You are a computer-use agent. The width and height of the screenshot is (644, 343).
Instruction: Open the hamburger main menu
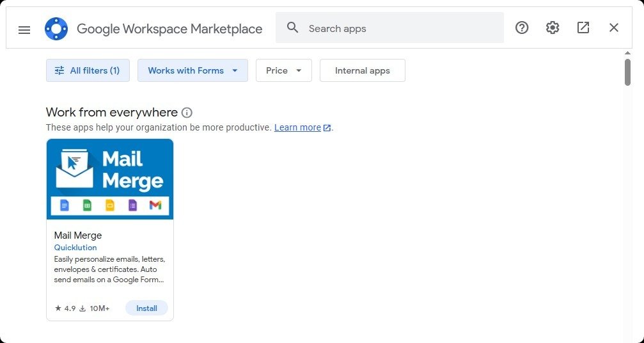(x=24, y=29)
